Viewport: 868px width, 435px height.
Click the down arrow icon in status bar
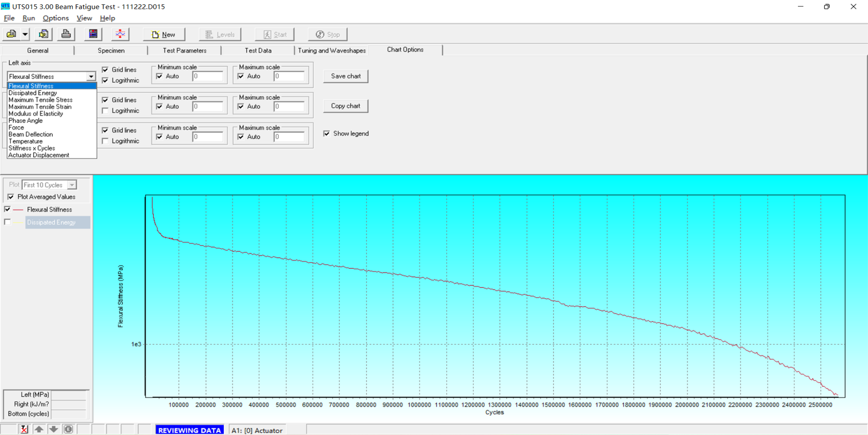pos(54,430)
